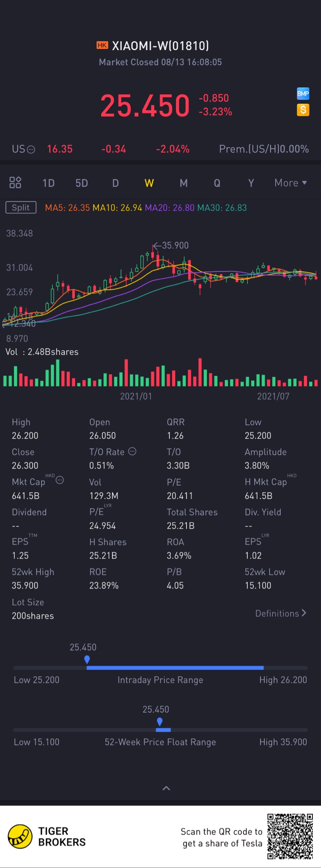The width and height of the screenshot is (321, 868).
Task: Tap the orange dollar sign icon
Action: point(303,110)
